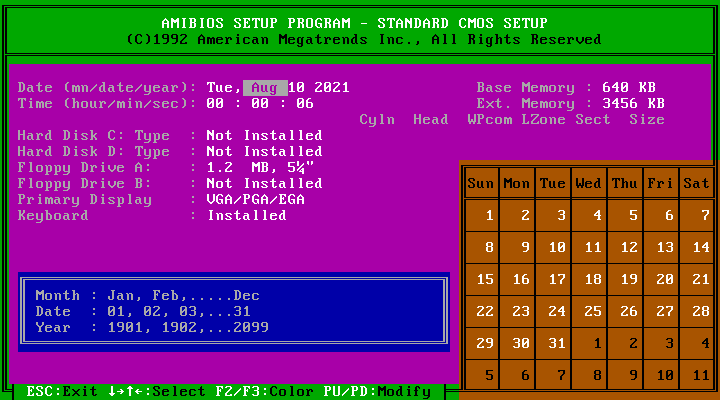This screenshot has width=720, height=400.
Task: Click the Tue calendar header
Action: (x=552, y=183)
